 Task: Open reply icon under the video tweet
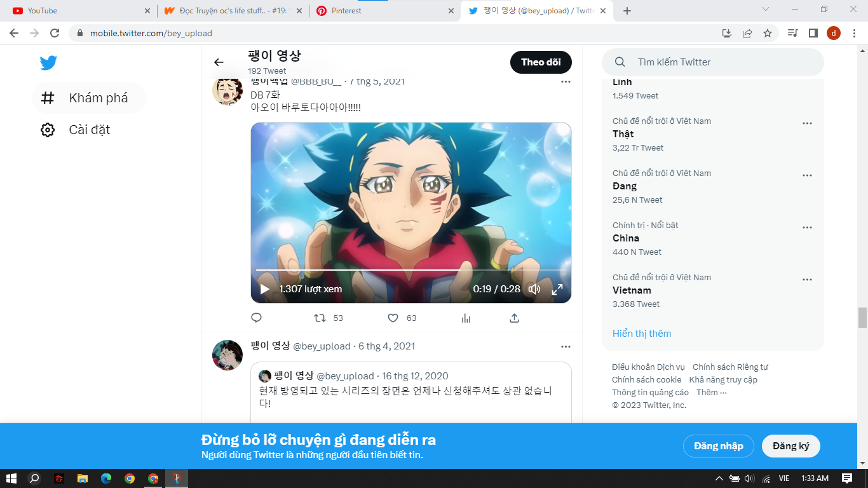(x=257, y=318)
